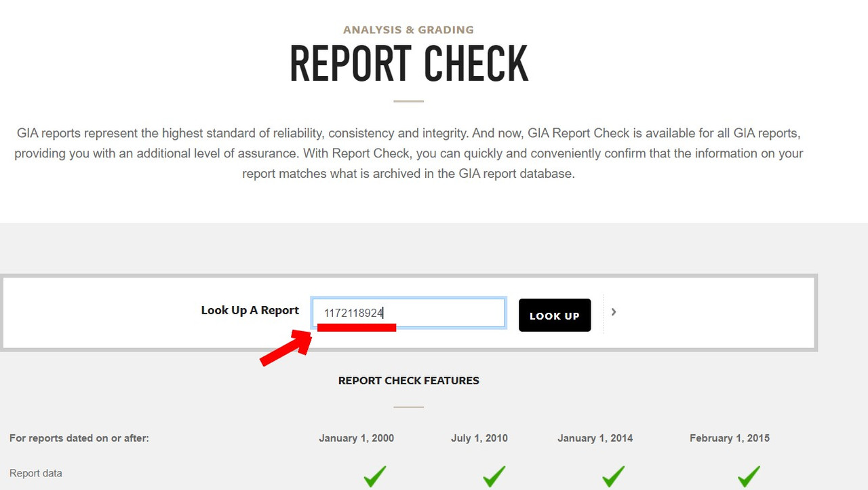Click the GIA reports description paragraph
This screenshot has width=868, height=490.
(409, 153)
